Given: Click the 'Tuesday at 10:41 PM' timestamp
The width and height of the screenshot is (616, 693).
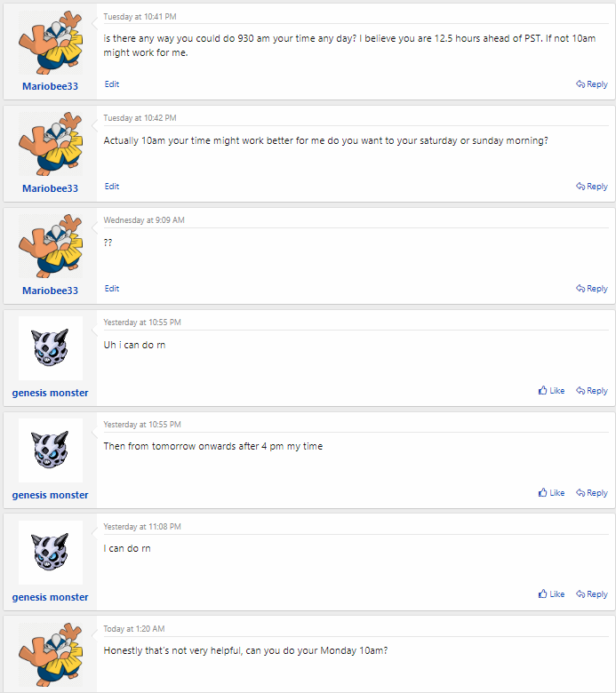Looking at the screenshot, I should (140, 16).
